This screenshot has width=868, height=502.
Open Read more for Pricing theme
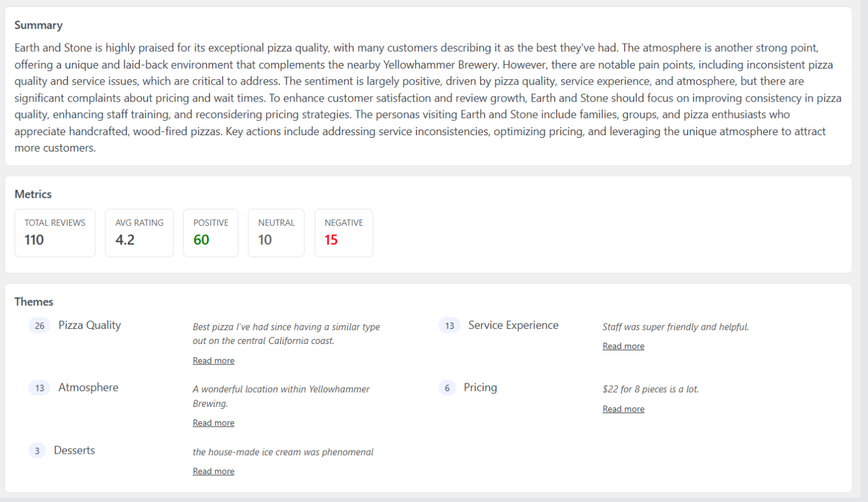pos(623,409)
